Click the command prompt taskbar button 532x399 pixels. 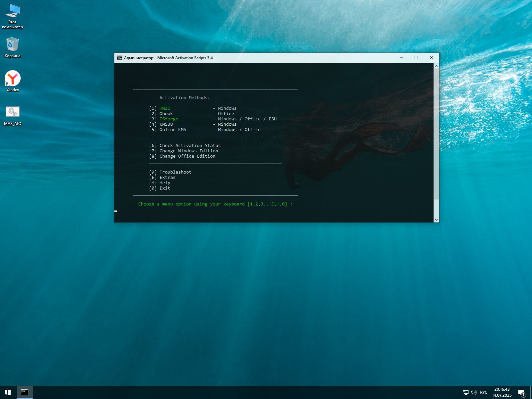coord(25,392)
